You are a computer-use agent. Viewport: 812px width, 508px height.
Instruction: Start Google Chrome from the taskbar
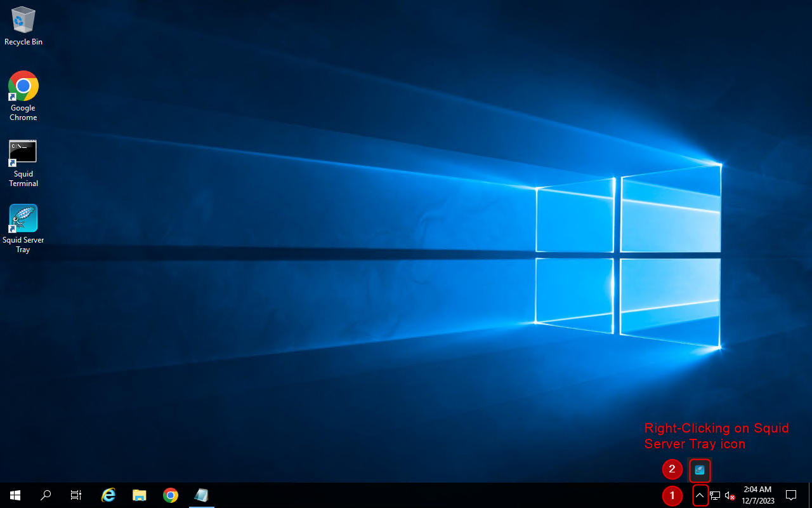170,495
